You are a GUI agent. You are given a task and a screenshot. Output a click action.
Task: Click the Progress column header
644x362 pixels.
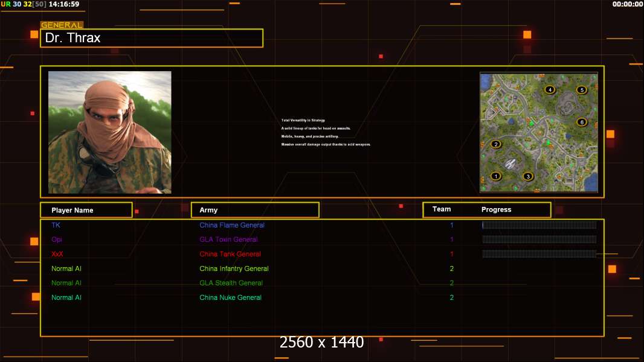(x=497, y=210)
